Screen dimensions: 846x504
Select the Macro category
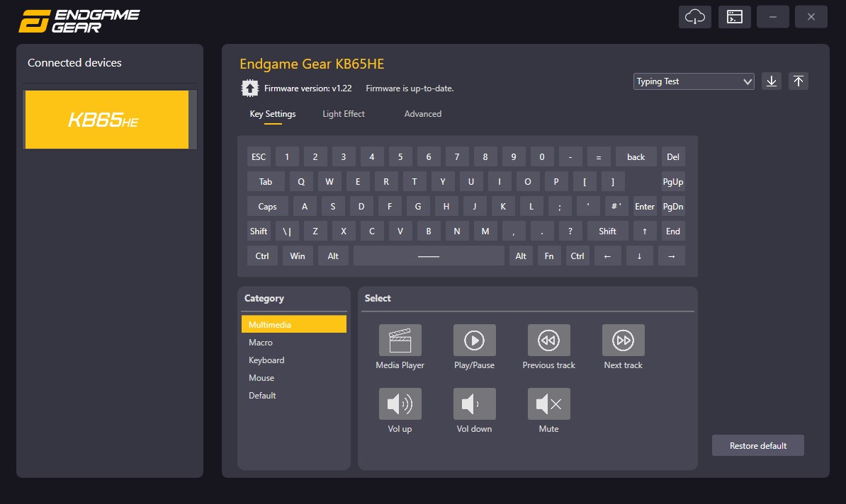(x=294, y=343)
